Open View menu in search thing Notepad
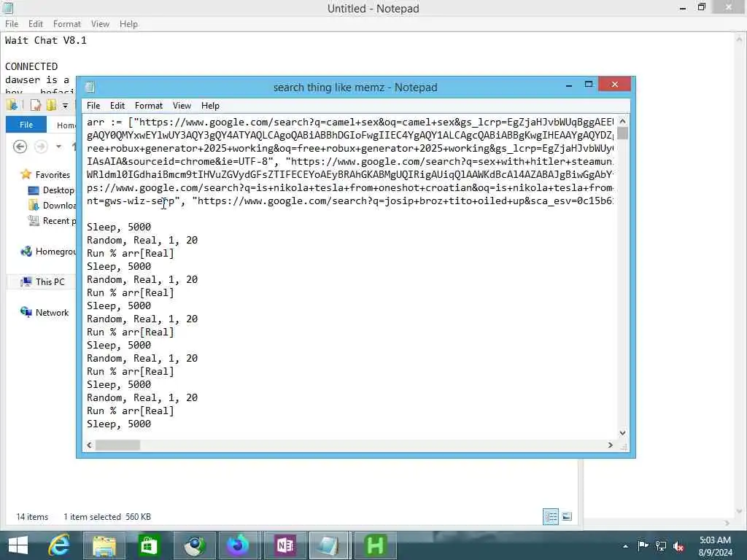This screenshot has height=560, width=747. pos(182,106)
